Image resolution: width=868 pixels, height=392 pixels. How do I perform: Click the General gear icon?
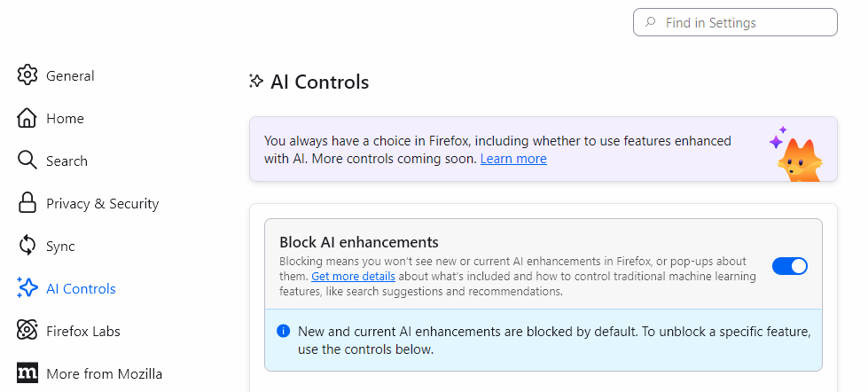(27, 75)
